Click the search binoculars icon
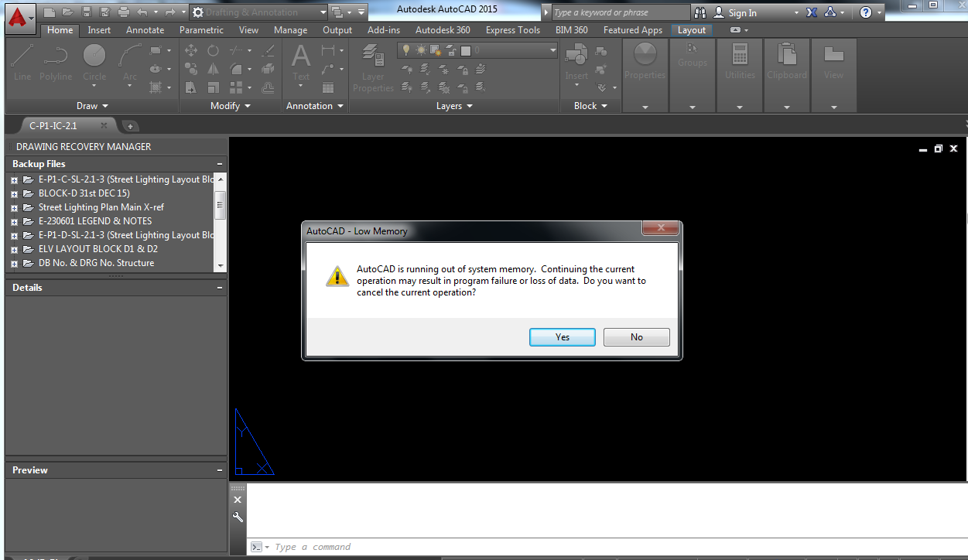 [700, 12]
